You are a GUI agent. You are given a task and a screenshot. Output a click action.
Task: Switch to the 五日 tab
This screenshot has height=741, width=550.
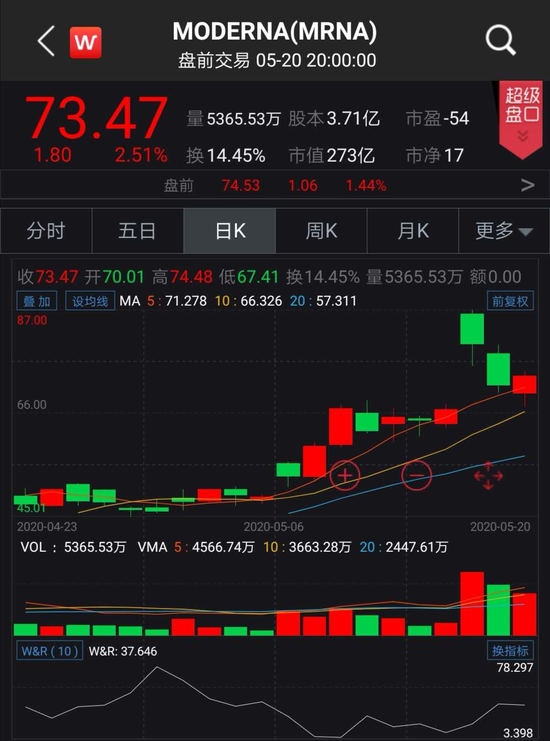tap(138, 231)
